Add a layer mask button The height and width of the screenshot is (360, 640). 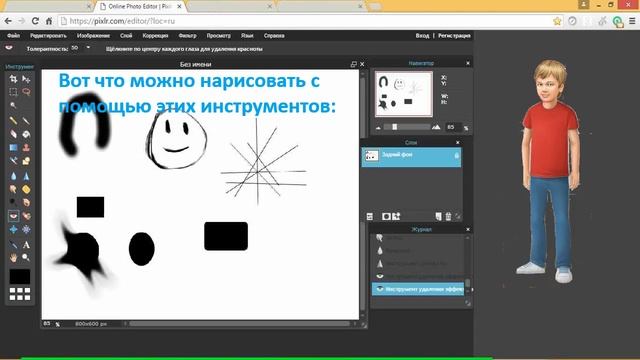click(x=386, y=217)
